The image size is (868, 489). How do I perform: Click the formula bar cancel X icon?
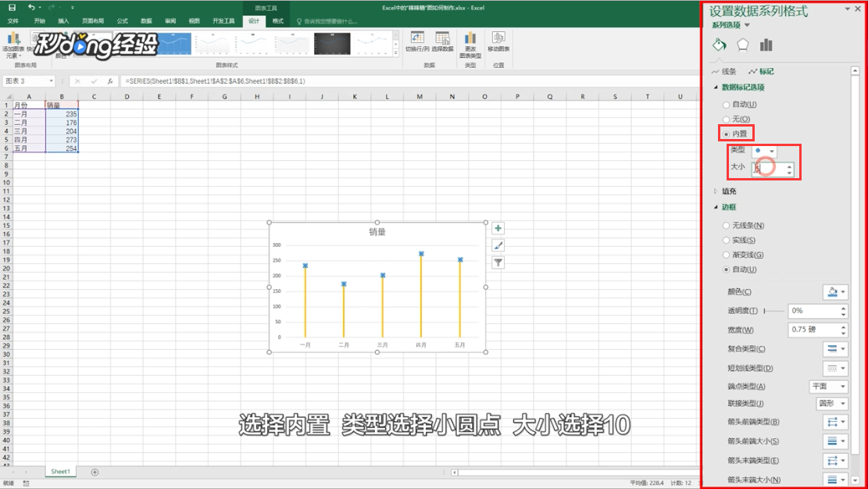coord(77,81)
